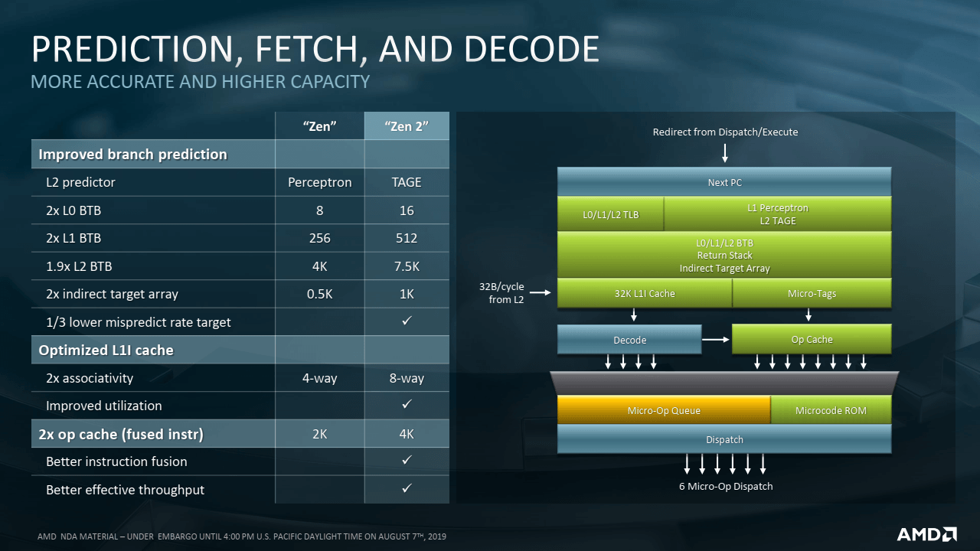Click the L1 Perceptron L2 TAGE block
This screenshot has height=551, width=980.
(778, 214)
